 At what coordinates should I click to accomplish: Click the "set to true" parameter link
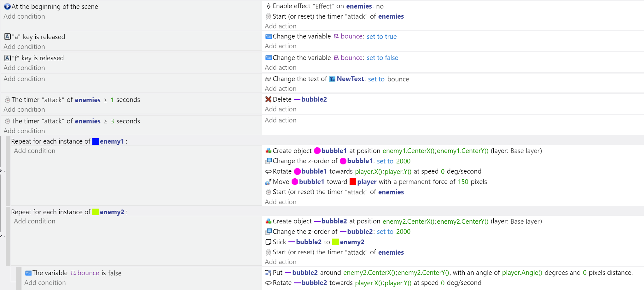[x=382, y=37]
